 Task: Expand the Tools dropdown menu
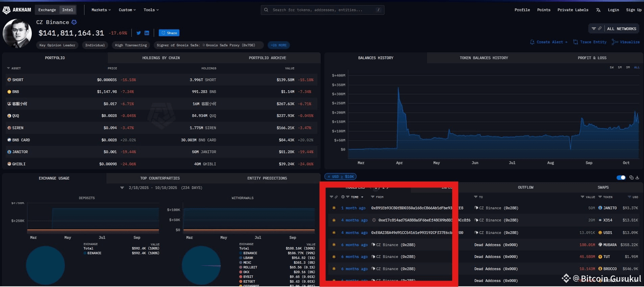151,10
